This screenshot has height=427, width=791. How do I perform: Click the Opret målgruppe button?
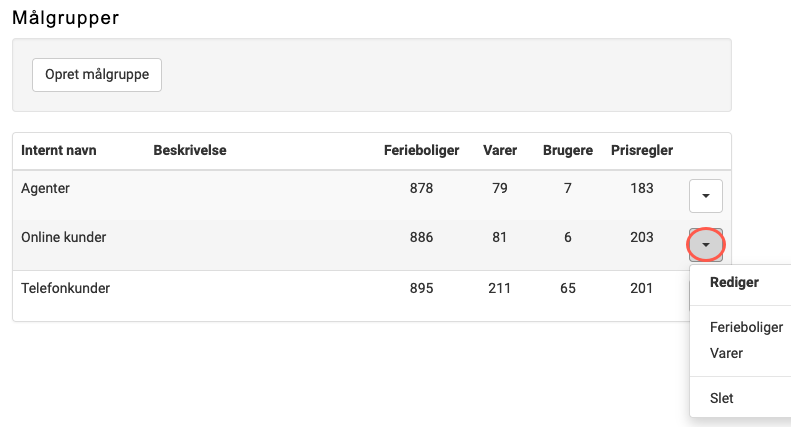(x=97, y=75)
